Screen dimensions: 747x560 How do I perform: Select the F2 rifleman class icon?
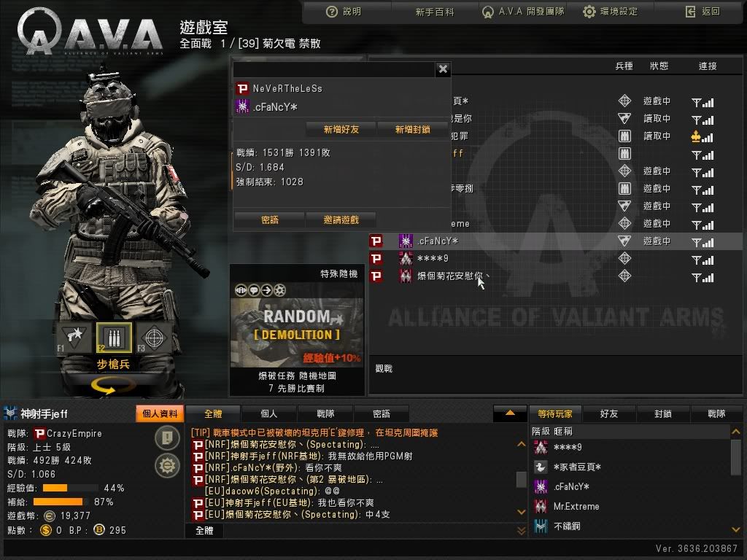tap(114, 337)
